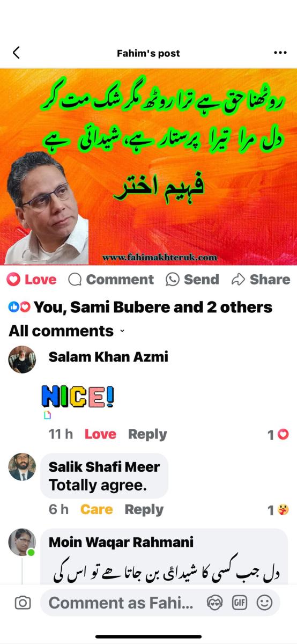
Task: Go back using the back arrow
Action: click(x=16, y=53)
